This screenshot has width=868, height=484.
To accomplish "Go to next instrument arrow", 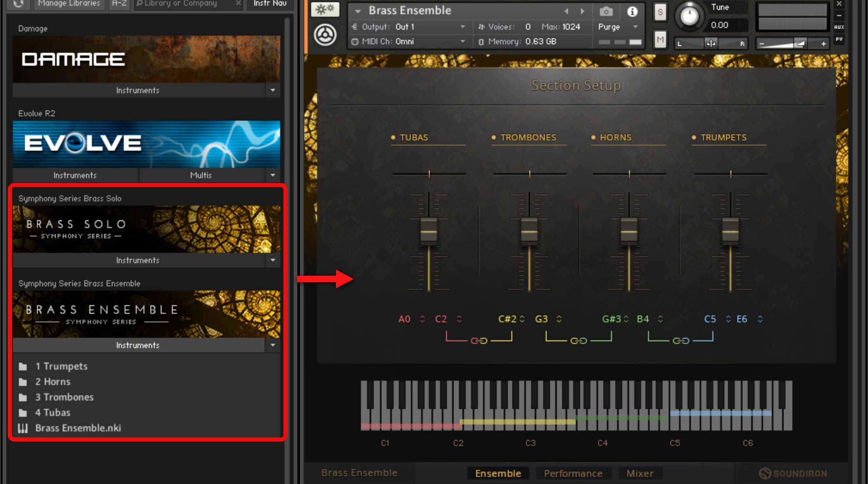I will pyautogui.click(x=583, y=11).
